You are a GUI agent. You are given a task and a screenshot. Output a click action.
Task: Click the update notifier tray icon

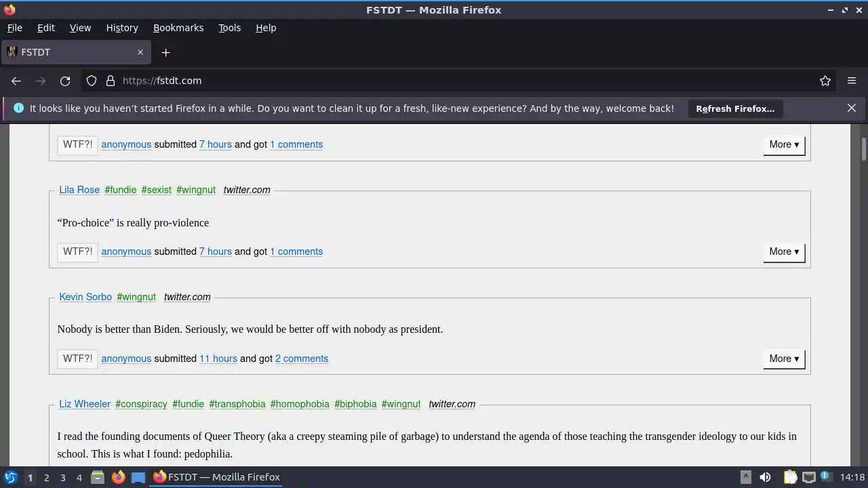coord(827,477)
